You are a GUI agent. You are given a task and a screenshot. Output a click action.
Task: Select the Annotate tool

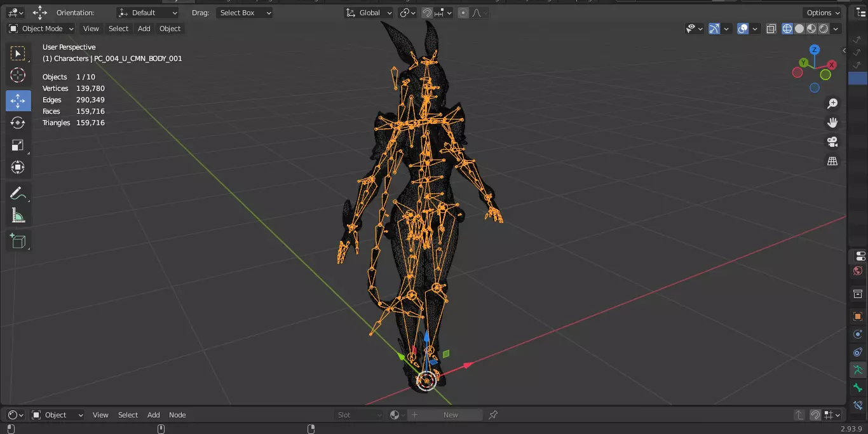coord(18,194)
